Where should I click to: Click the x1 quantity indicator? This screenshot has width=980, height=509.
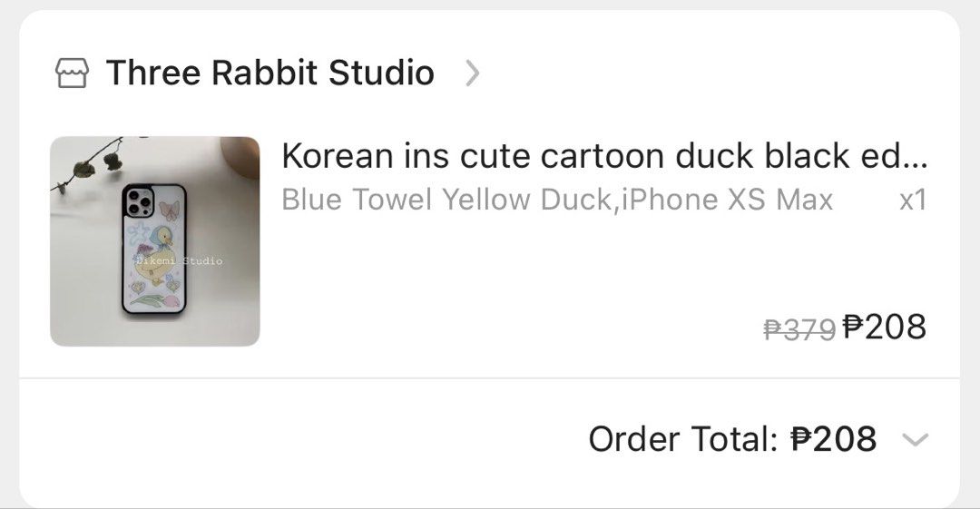point(913,201)
